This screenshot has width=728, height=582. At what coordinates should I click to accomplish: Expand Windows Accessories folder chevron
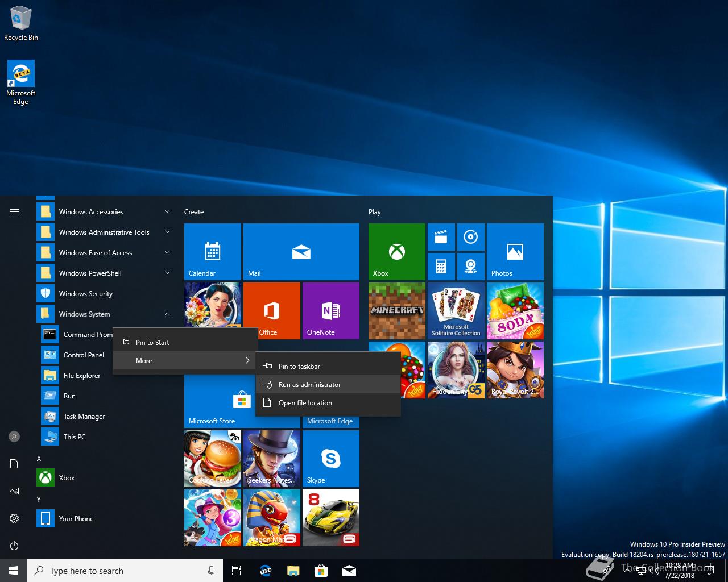[x=167, y=212]
